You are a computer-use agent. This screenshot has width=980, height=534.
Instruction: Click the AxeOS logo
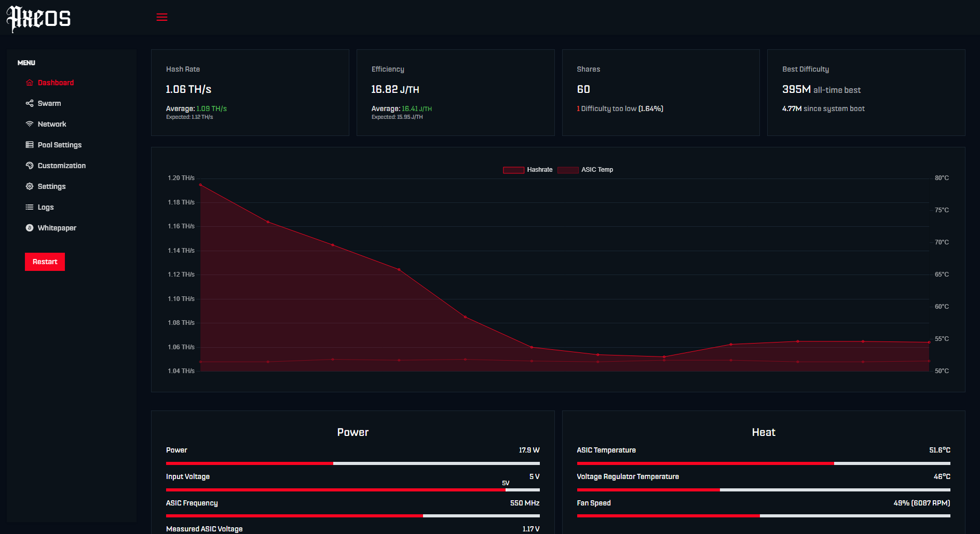point(38,19)
